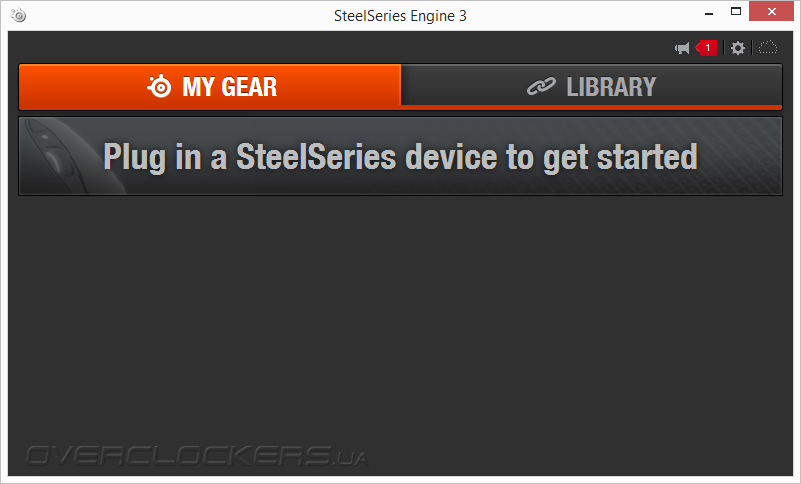Click the dotted cloud sync icon
Viewport: 801px width, 484px height.
pos(768,48)
